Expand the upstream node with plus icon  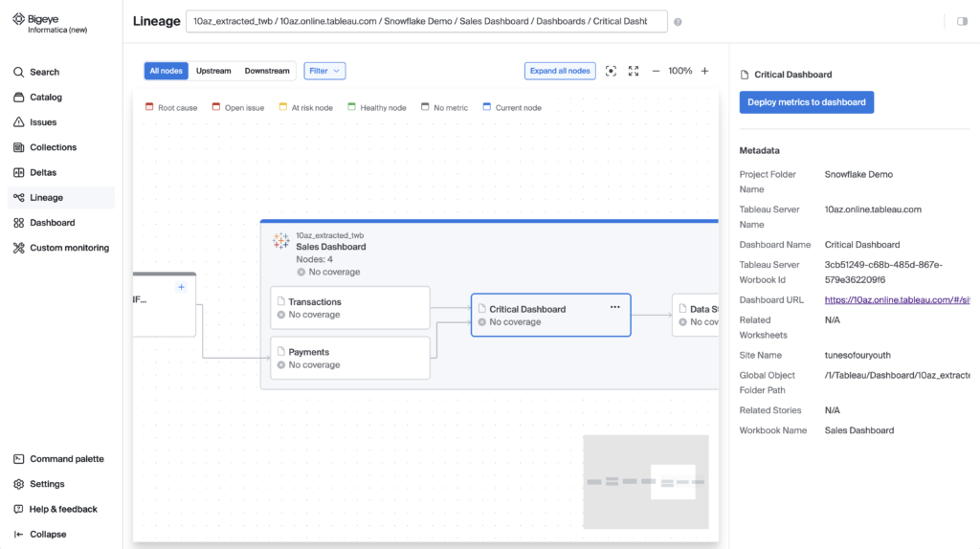coord(181,287)
